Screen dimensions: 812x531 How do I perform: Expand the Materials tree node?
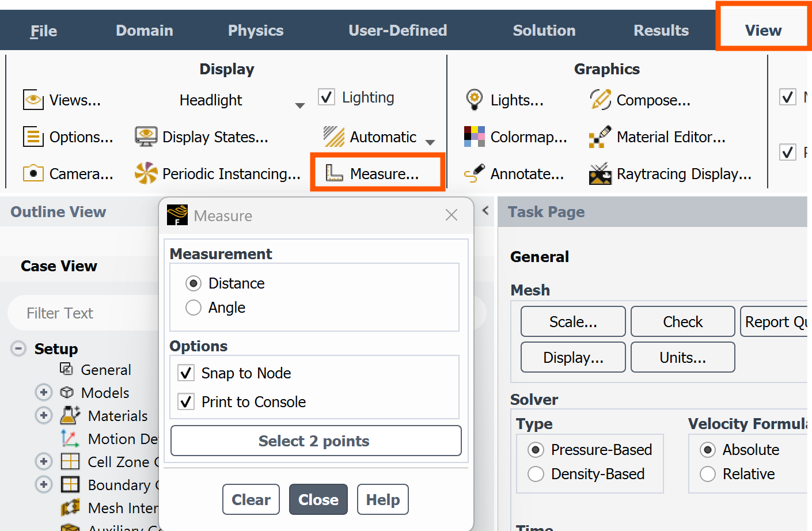pyautogui.click(x=43, y=415)
